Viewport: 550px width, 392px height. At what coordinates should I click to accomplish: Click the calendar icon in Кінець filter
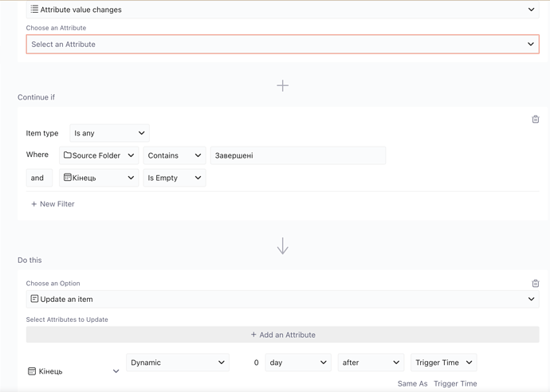[x=68, y=178]
